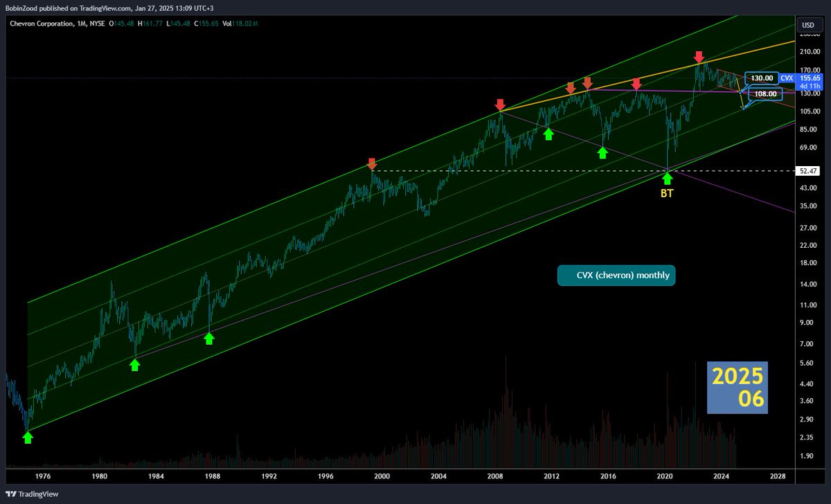
Task: Click the 2.90 price axis label
Action: coord(807,420)
